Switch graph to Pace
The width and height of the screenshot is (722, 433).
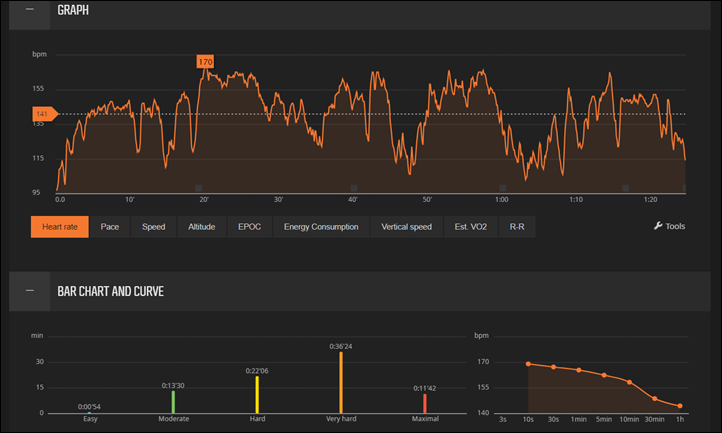coord(110,227)
